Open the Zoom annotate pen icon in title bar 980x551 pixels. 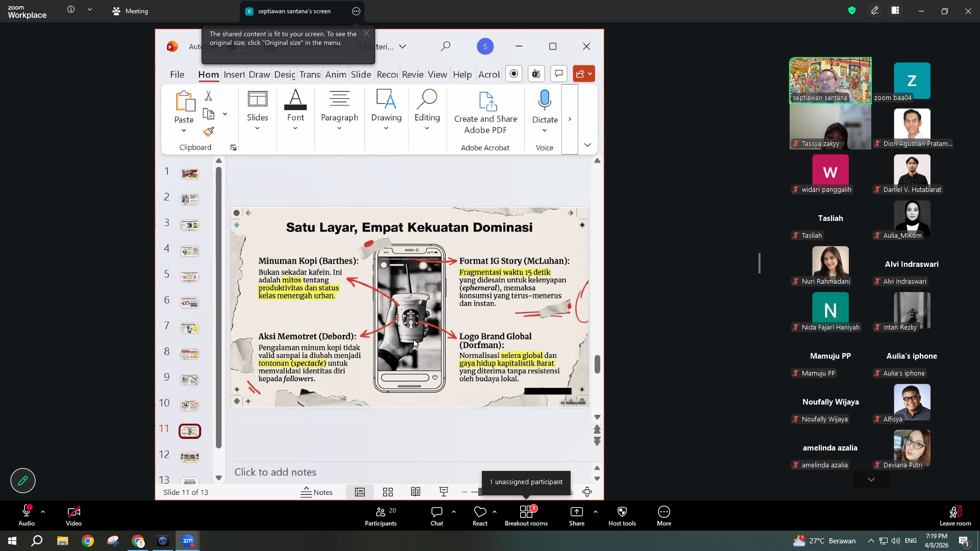coord(875,10)
